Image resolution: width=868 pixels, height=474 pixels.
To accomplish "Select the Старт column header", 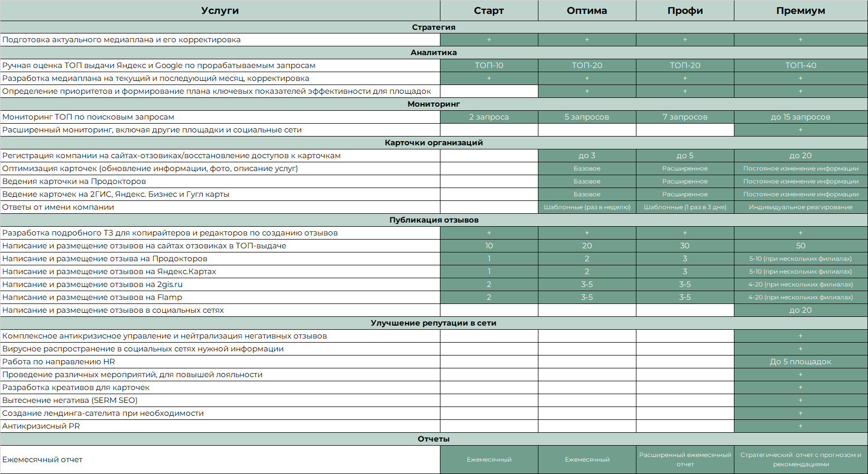I will (488, 11).
